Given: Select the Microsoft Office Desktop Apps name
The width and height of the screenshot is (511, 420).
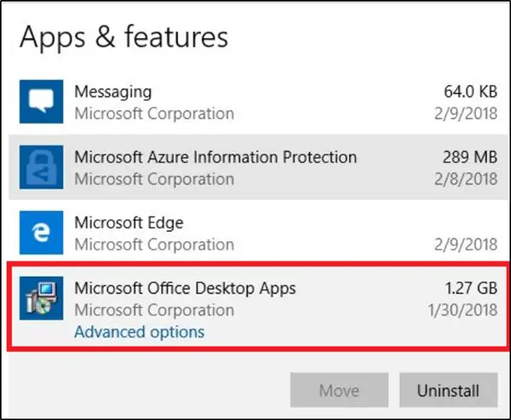Looking at the screenshot, I should 185,288.
